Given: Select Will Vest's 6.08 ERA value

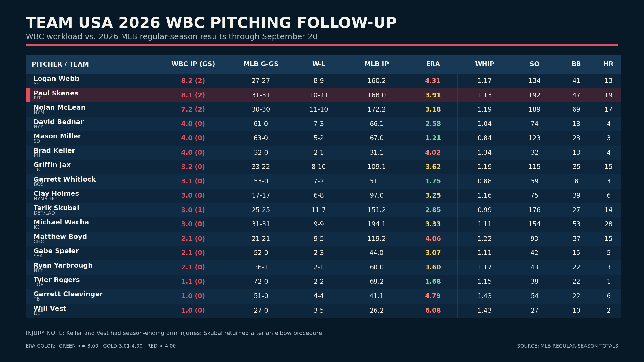Looking at the screenshot, I should (433, 311).
